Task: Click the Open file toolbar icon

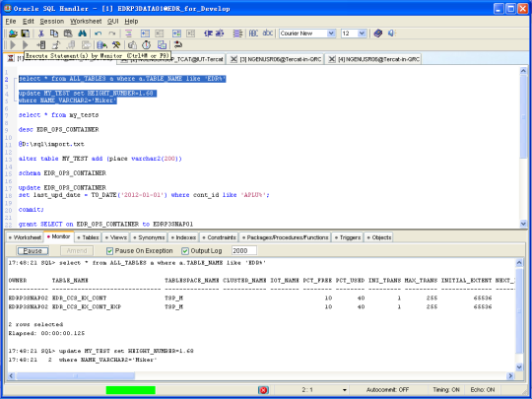Action: click(x=13, y=33)
